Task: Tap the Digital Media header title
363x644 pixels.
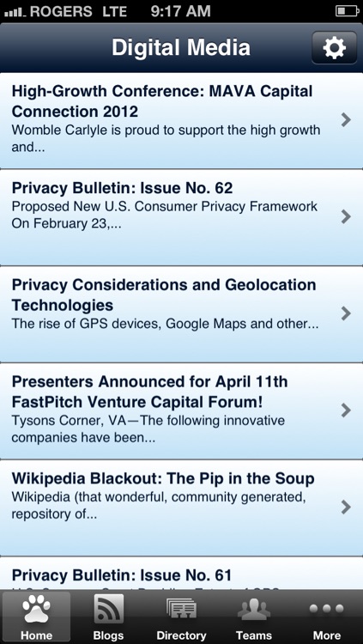Action: tap(181, 47)
